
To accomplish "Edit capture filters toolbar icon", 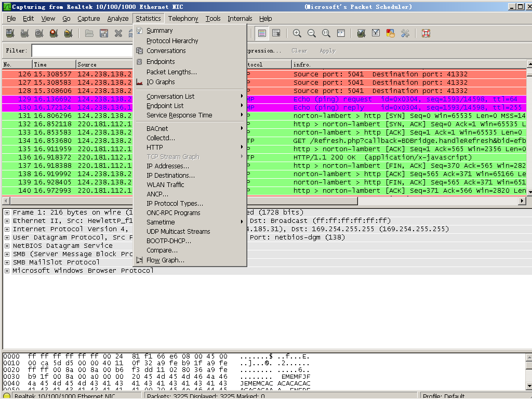I will pos(362,33).
